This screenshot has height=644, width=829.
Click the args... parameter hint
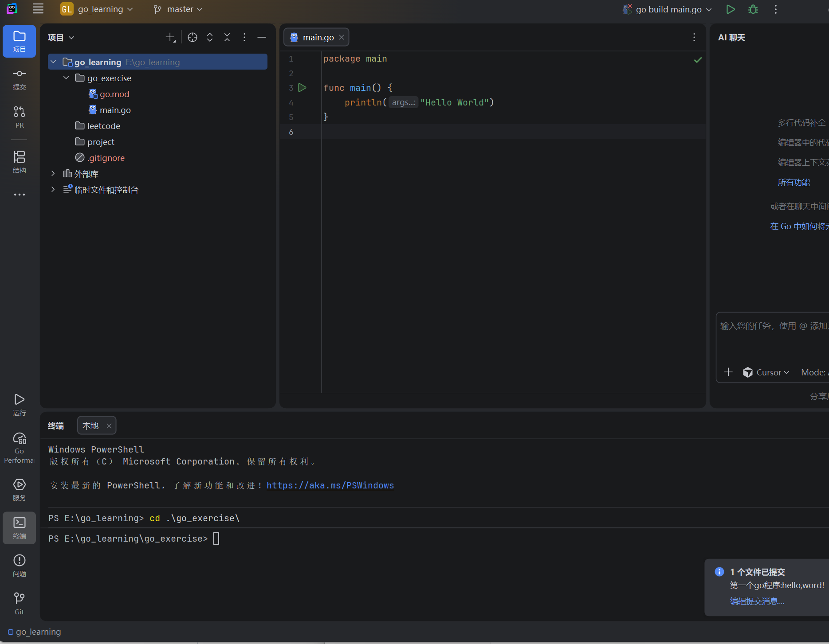(403, 102)
